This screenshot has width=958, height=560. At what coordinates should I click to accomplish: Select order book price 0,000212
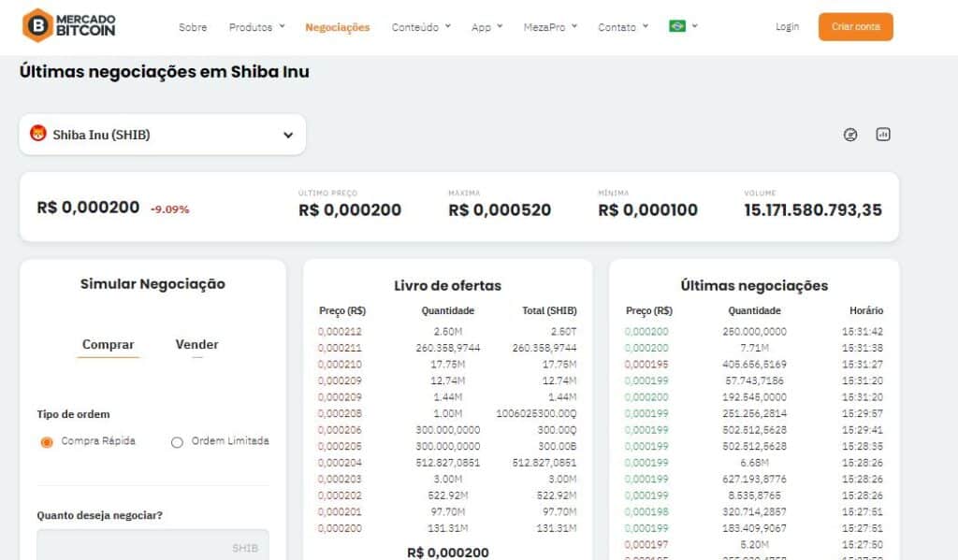340,332
